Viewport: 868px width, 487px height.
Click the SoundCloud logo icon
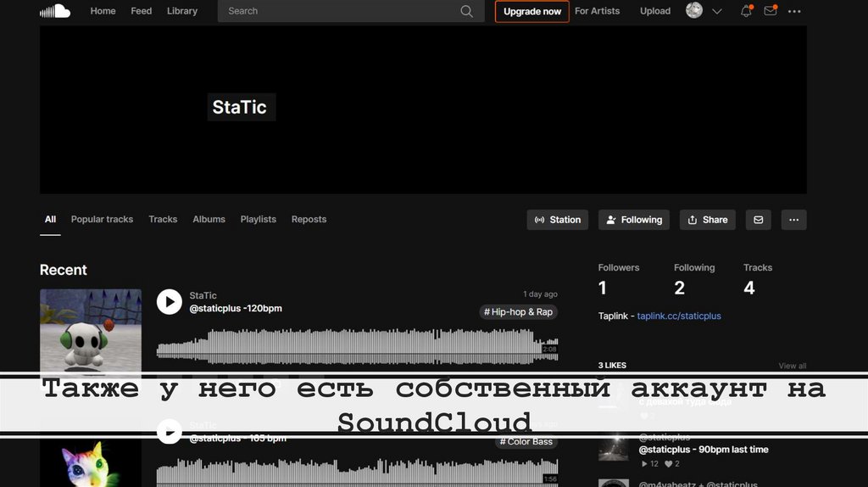55,10
